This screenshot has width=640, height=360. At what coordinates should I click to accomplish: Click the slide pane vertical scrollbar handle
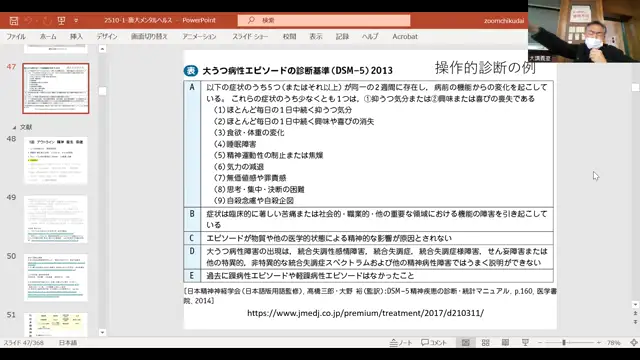pyautogui.click(x=635, y=88)
